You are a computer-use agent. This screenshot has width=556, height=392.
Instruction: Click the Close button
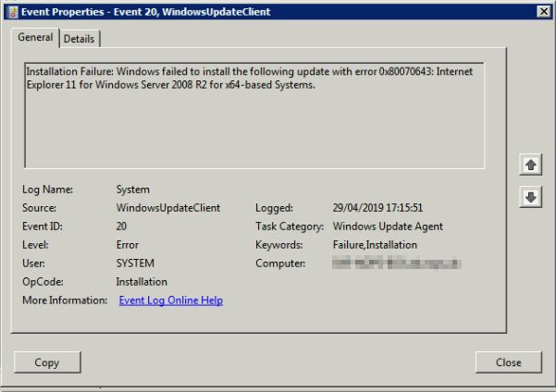pyautogui.click(x=509, y=362)
